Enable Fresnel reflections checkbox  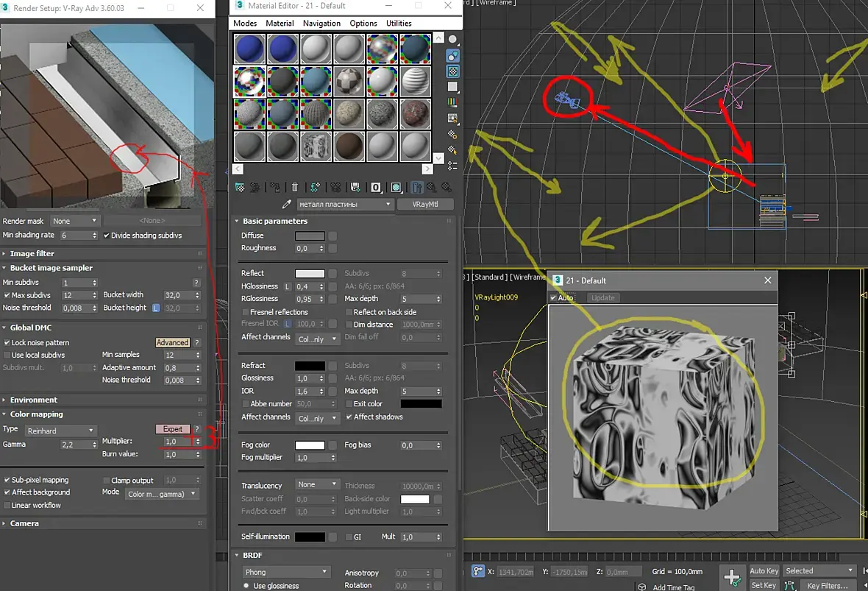[x=245, y=312]
